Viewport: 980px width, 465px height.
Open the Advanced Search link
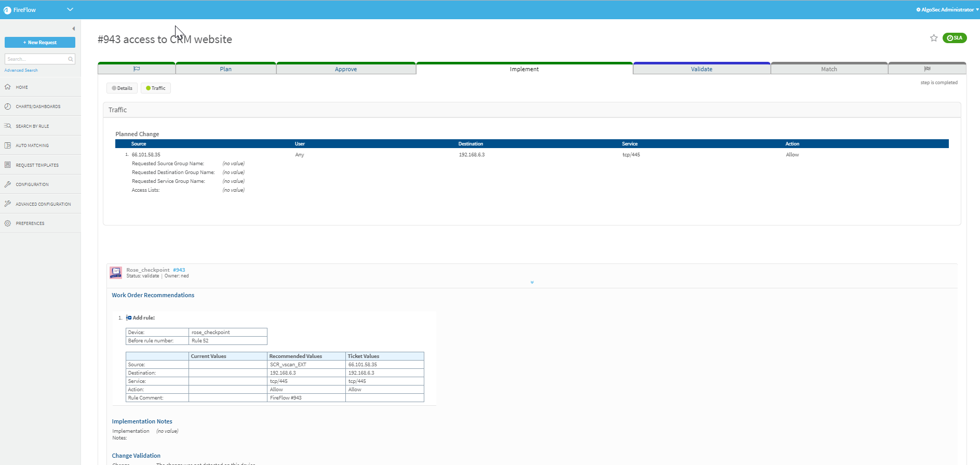tap(21, 70)
